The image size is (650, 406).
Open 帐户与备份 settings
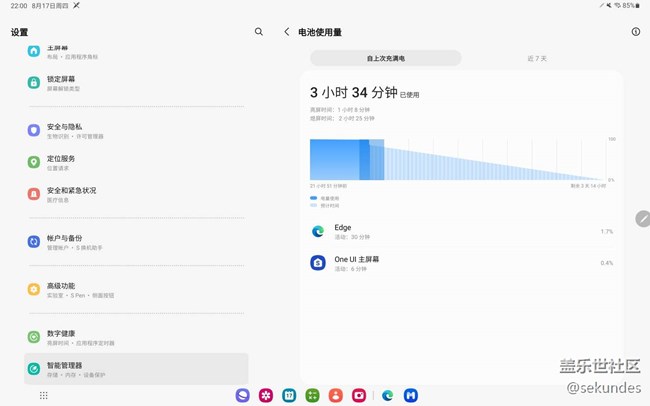[x=135, y=242]
